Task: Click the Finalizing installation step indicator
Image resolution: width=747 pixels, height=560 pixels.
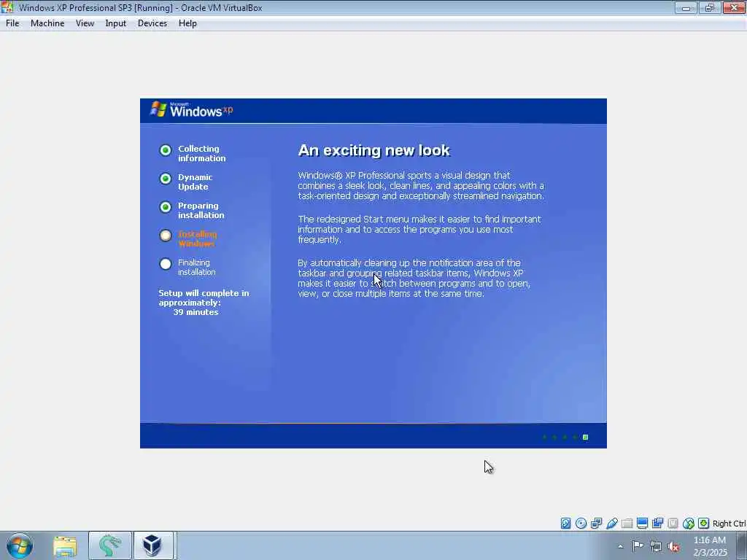Action: (x=166, y=264)
